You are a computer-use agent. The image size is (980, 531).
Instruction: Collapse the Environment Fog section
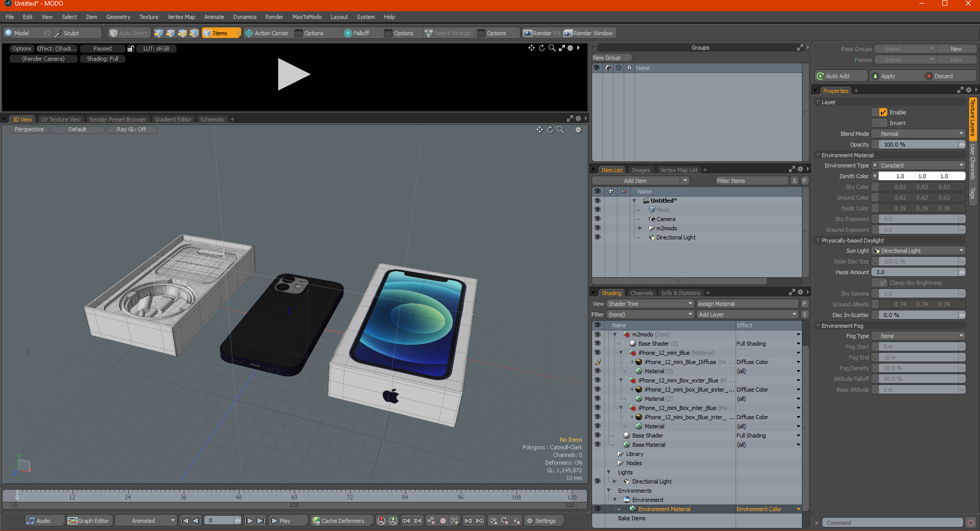pyautogui.click(x=818, y=326)
